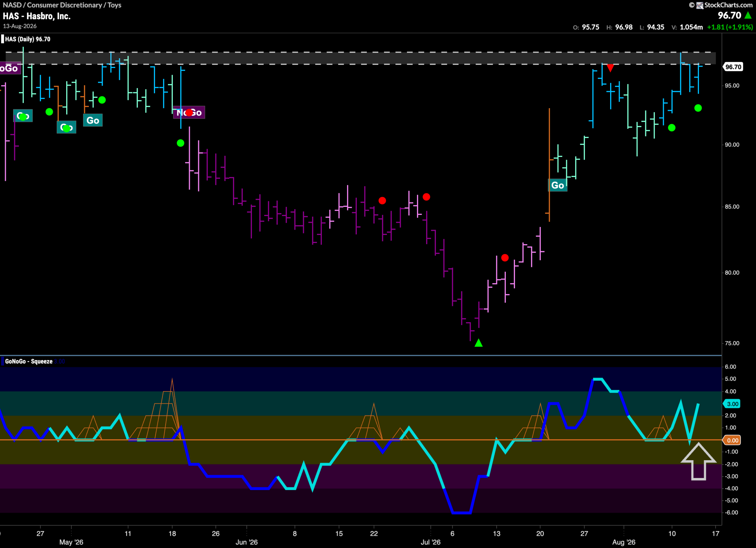Click the orange 0.00 tag on the oscillator axis

click(x=732, y=440)
